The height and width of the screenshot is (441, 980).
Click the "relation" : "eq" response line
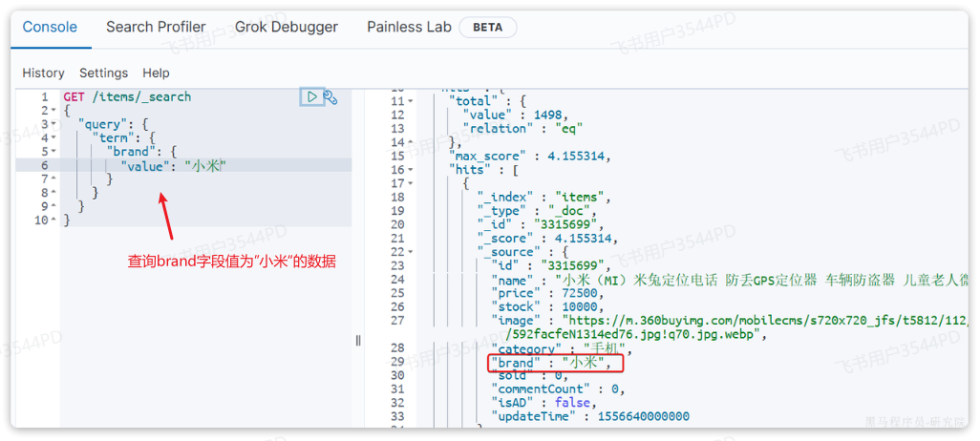(x=522, y=129)
